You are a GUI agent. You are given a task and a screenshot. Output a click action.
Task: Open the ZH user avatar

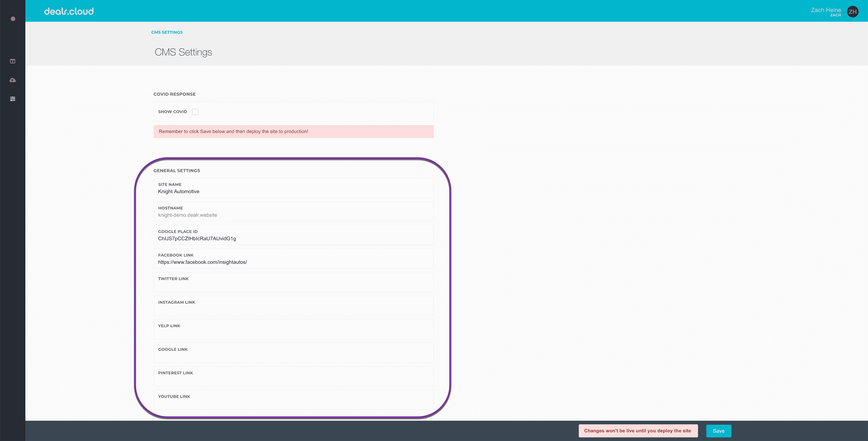point(852,12)
